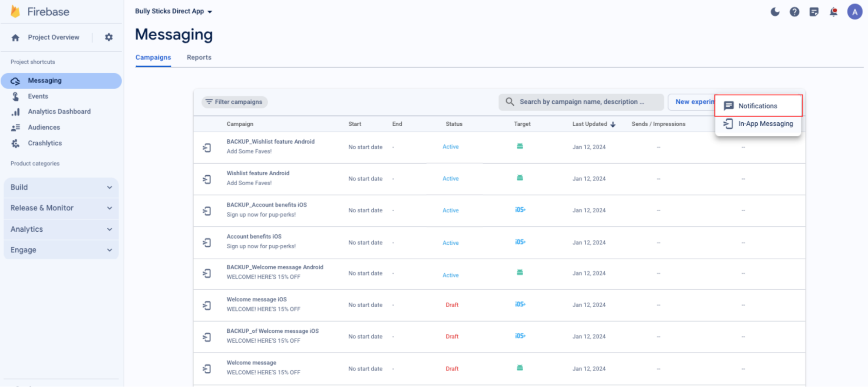The height and width of the screenshot is (387, 868).
Task: Click the Filter campaigns button
Action: pyautogui.click(x=234, y=102)
